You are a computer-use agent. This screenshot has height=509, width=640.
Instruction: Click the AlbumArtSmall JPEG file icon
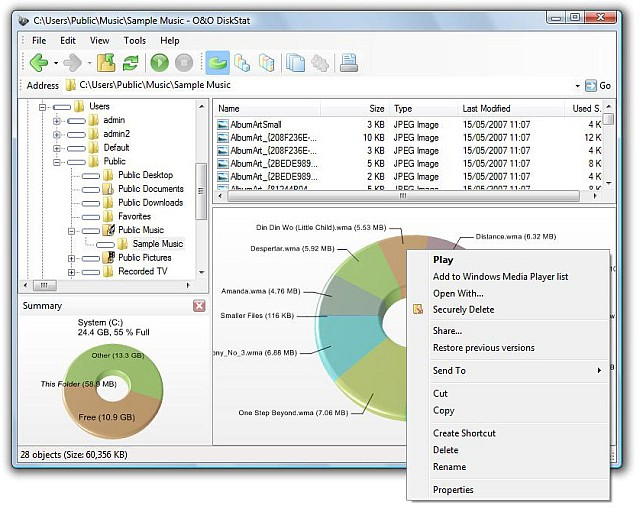point(222,124)
